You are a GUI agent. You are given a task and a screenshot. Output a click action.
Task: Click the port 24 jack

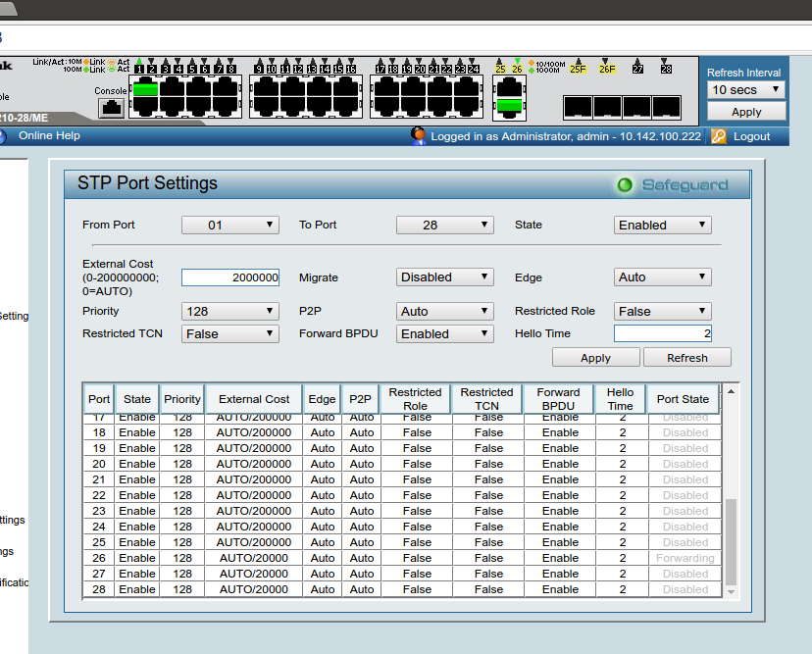click(x=466, y=106)
